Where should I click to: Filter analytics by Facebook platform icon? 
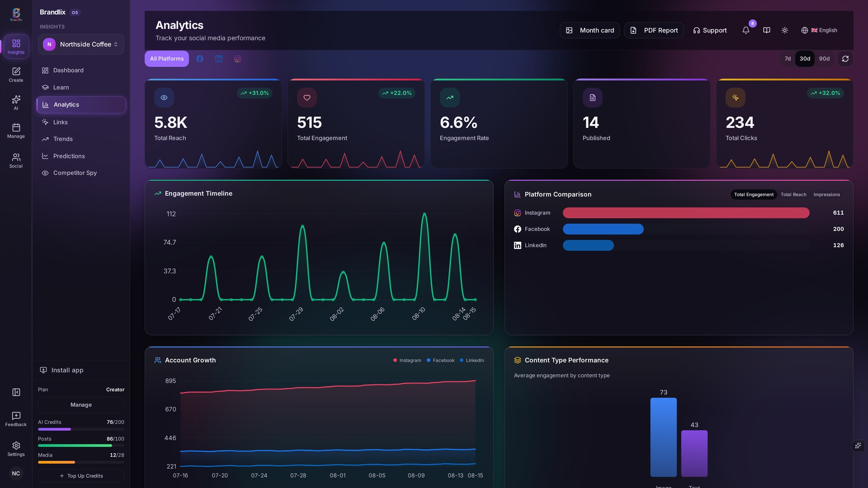tap(200, 59)
